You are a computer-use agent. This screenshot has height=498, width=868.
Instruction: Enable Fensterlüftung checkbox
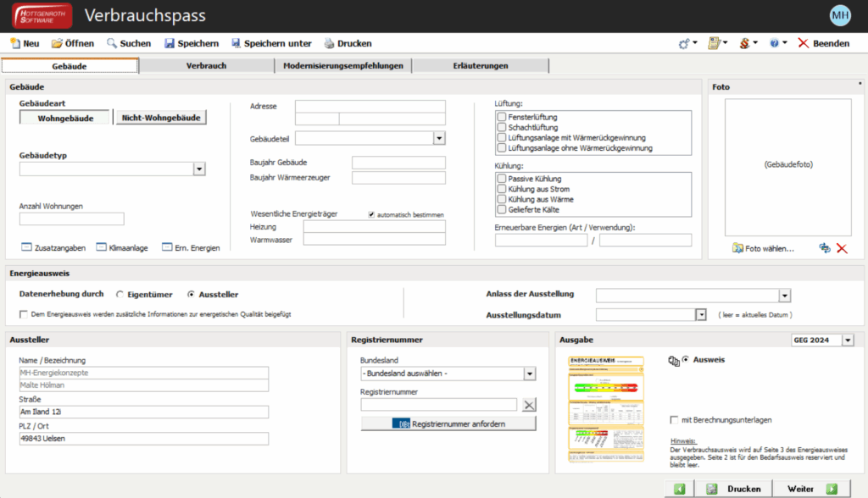click(x=503, y=117)
